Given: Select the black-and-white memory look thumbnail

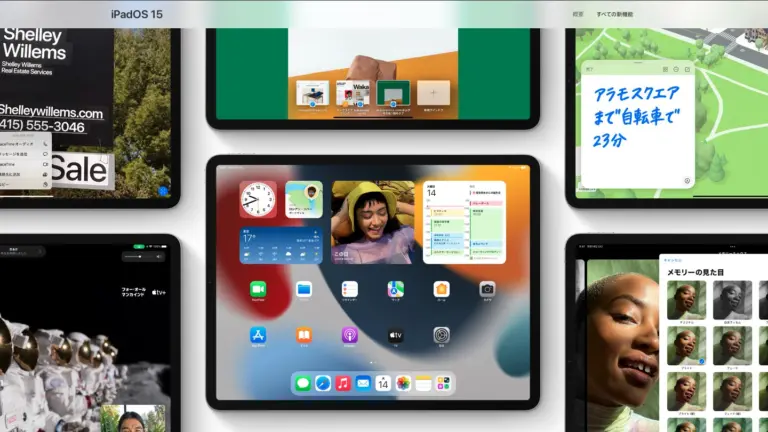Looking at the screenshot, I should [x=732, y=300].
